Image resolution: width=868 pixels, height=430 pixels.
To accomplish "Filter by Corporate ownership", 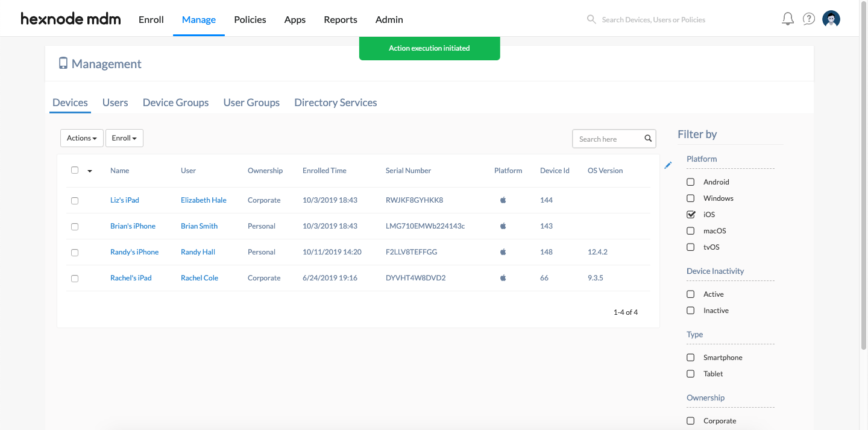I will point(691,421).
